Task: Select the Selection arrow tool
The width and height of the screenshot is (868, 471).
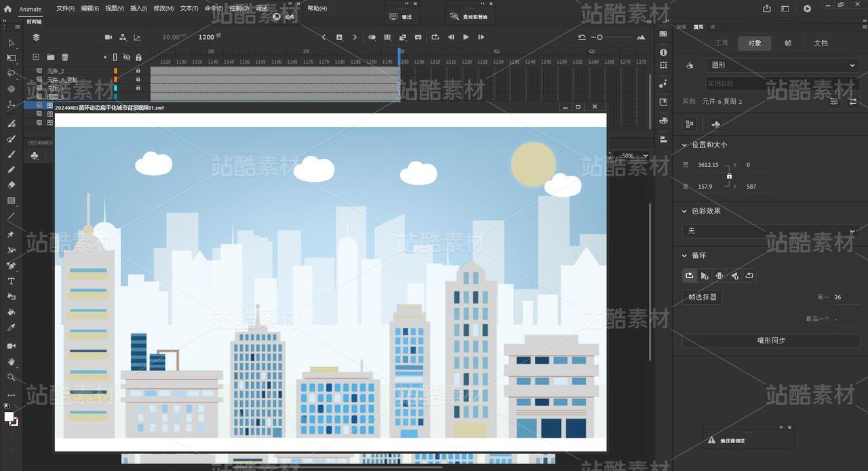Action: [x=11, y=43]
